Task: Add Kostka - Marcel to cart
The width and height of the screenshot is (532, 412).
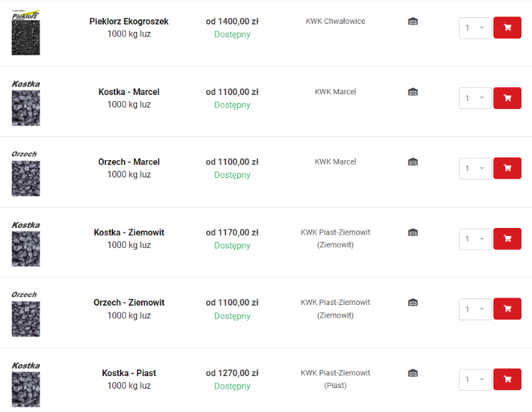Action: (x=507, y=98)
